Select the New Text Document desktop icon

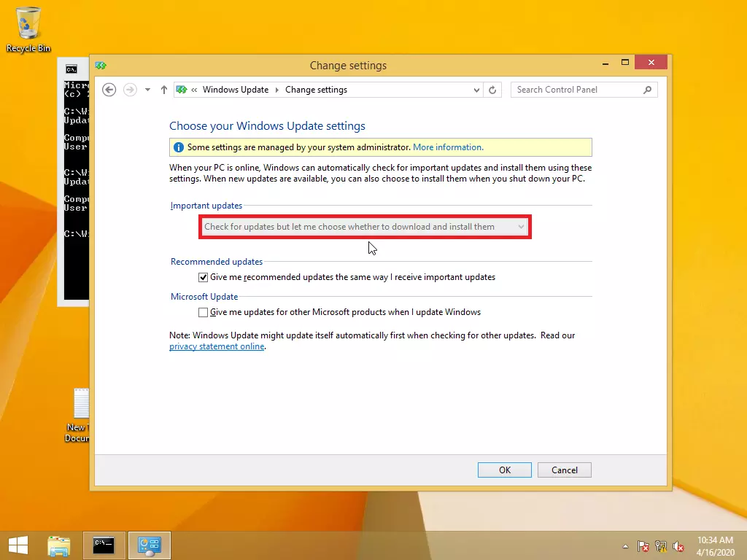coord(77,415)
